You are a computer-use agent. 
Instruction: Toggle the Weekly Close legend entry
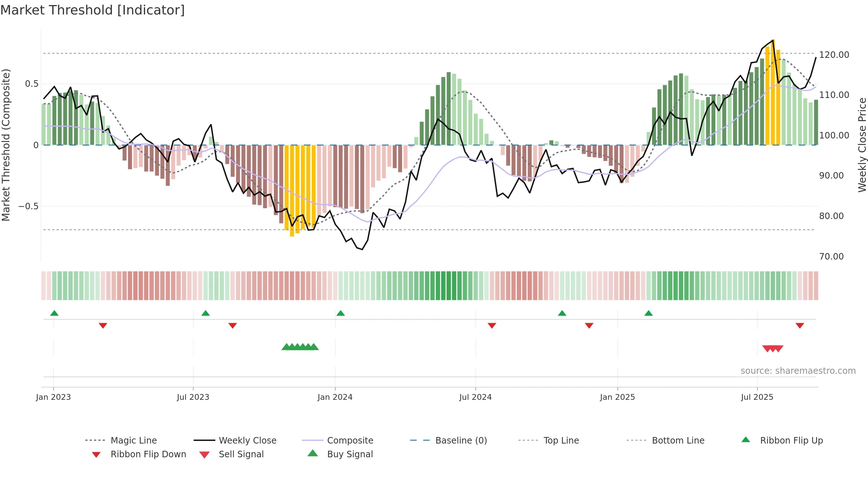[x=235, y=440]
